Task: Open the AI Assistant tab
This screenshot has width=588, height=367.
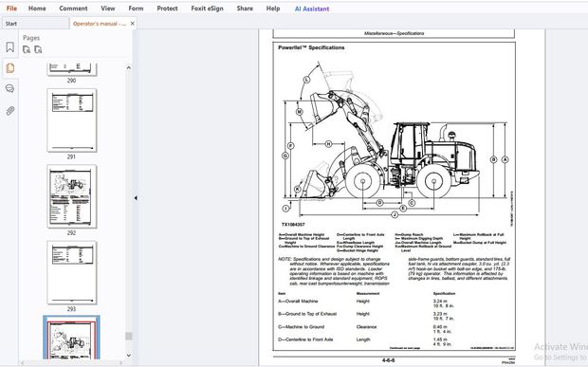Action: 312,9
